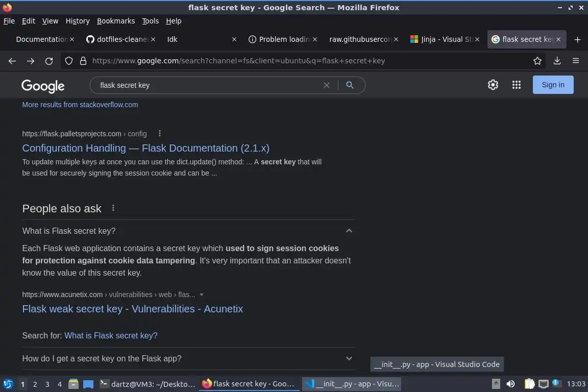The width and height of the screenshot is (588, 392).
Task: Go back to the previous page
Action: click(x=12, y=61)
